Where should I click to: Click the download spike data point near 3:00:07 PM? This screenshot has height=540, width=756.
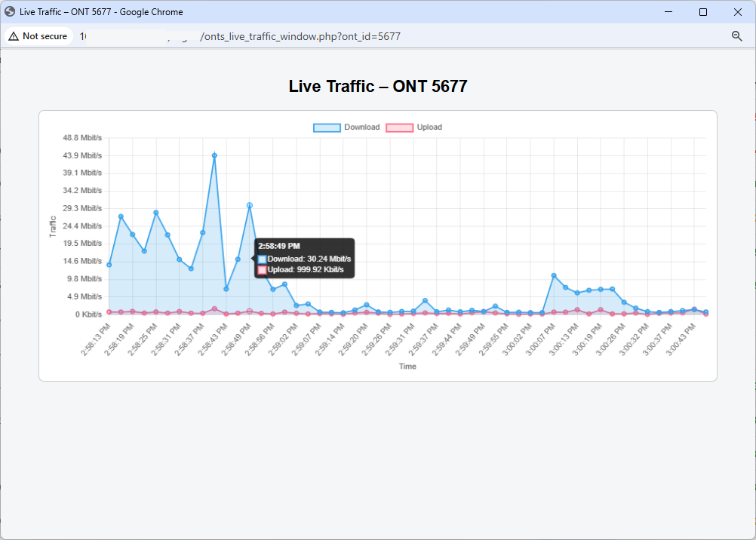pyautogui.click(x=552, y=275)
